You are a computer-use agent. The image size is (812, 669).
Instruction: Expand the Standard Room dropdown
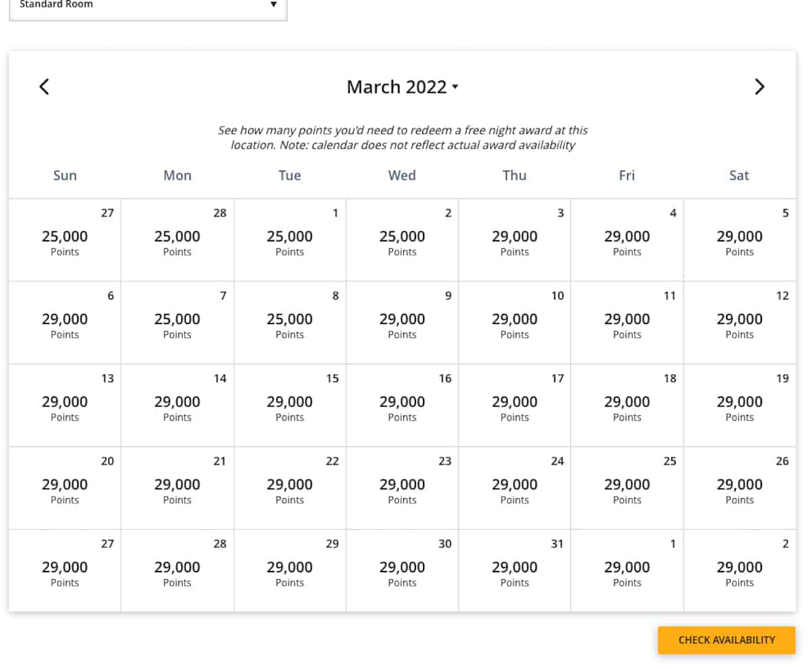pos(148,5)
